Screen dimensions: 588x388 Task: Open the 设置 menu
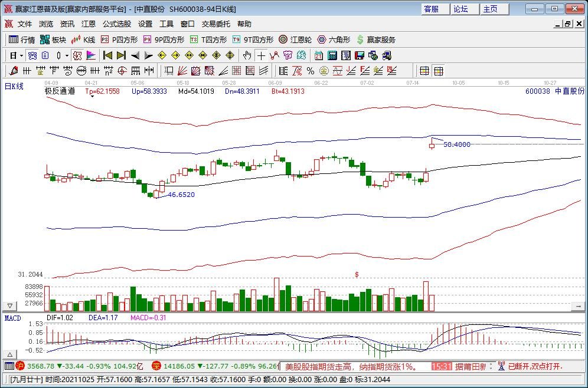pyautogui.click(x=145, y=24)
